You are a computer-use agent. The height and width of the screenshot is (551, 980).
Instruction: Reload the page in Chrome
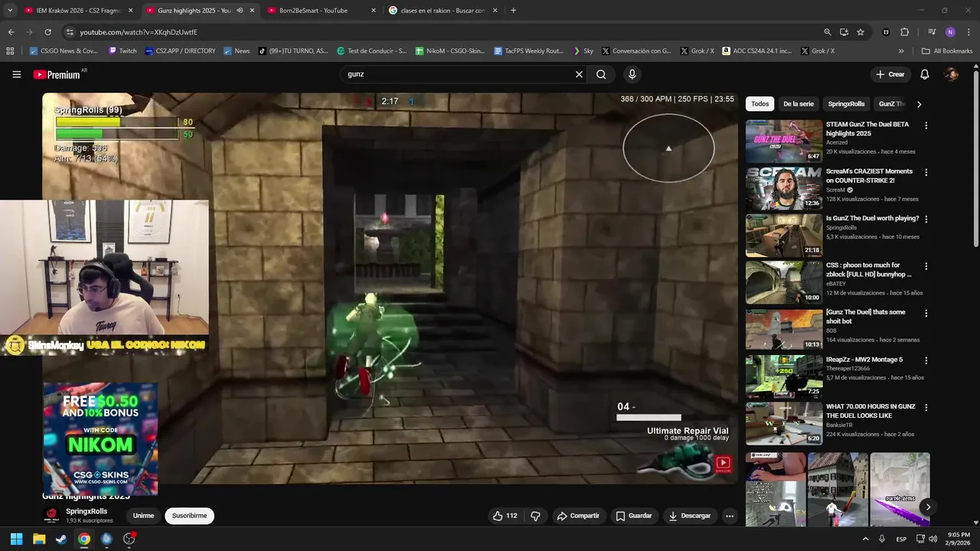pos(47,32)
